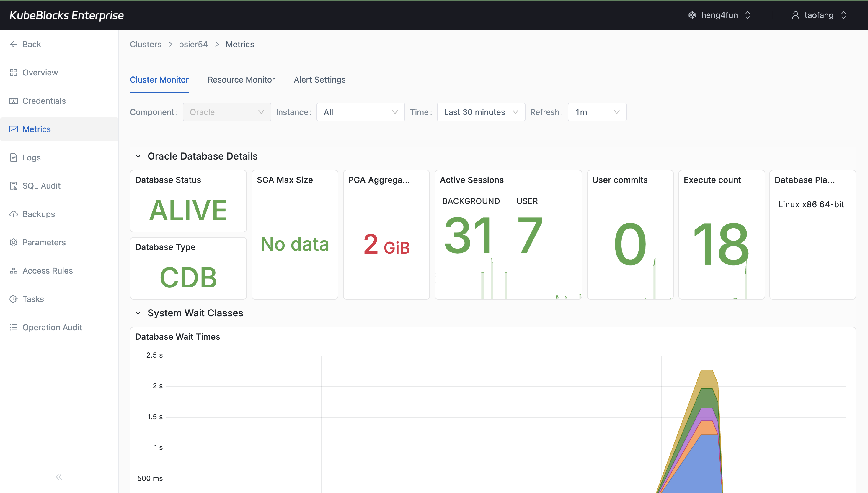Navigate to Clusters via breadcrumb
Screen dimensions: 868x493
click(145, 44)
